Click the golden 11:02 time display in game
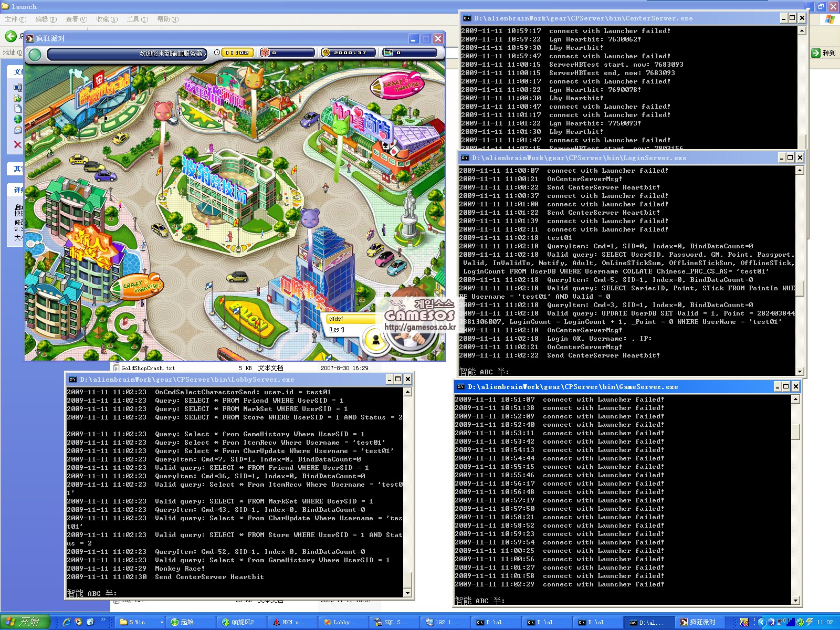 coord(238,52)
